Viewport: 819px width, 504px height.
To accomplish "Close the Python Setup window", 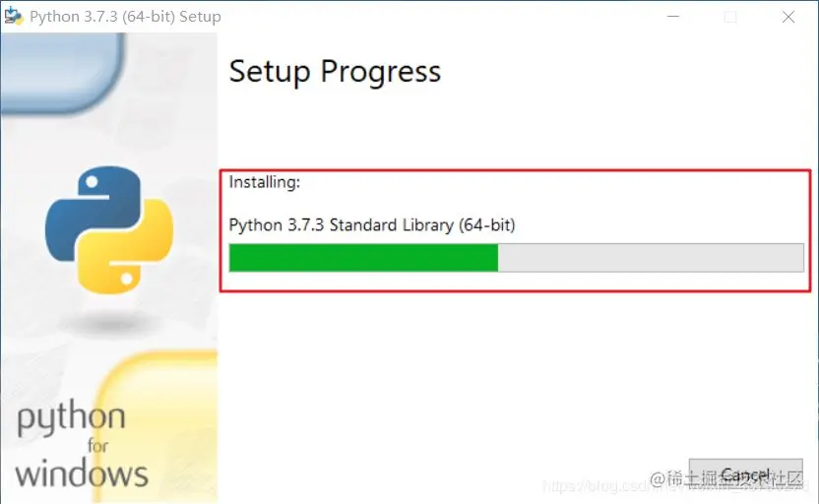I will tap(788, 18).
